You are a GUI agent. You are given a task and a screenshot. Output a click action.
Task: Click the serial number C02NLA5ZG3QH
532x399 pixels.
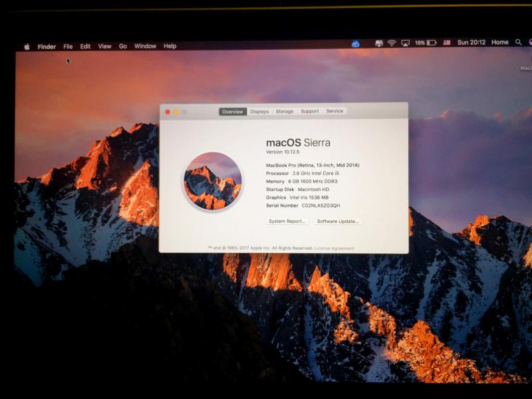click(x=321, y=205)
